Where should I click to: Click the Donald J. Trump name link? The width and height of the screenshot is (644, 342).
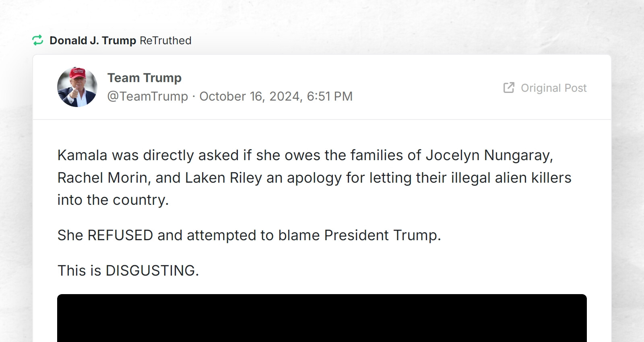point(93,40)
